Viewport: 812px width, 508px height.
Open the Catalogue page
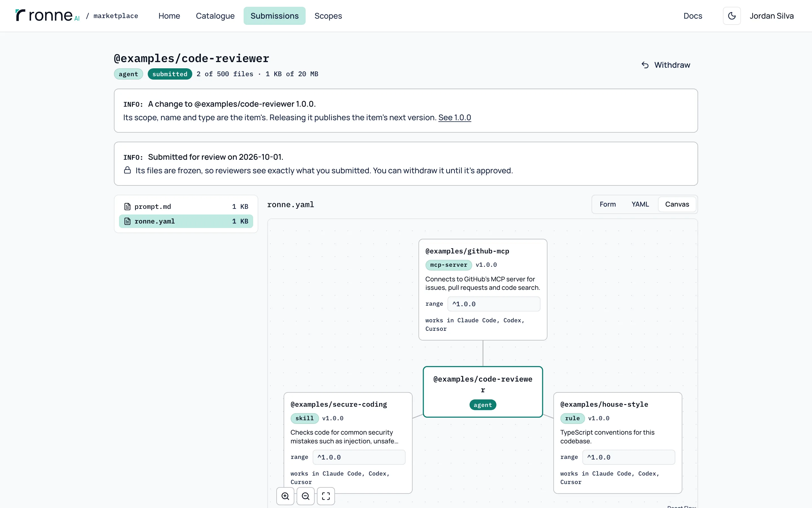pyautogui.click(x=215, y=16)
